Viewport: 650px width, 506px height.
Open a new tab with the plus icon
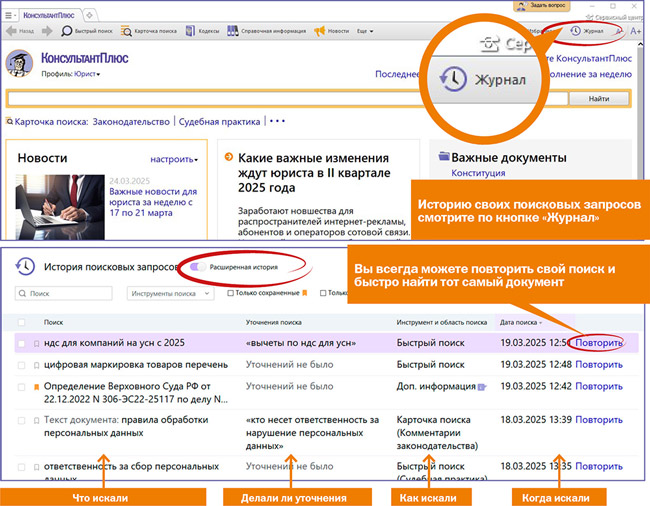(x=89, y=15)
